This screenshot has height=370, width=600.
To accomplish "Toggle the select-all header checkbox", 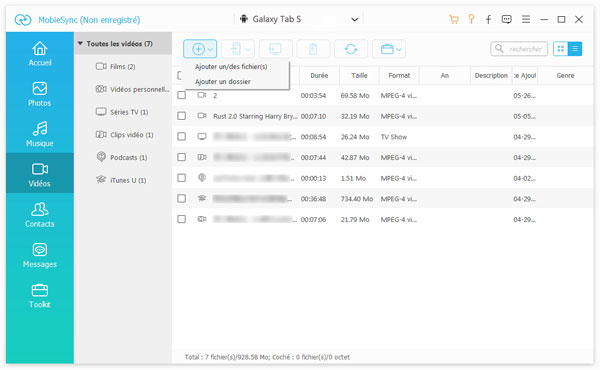I will pyautogui.click(x=179, y=75).
